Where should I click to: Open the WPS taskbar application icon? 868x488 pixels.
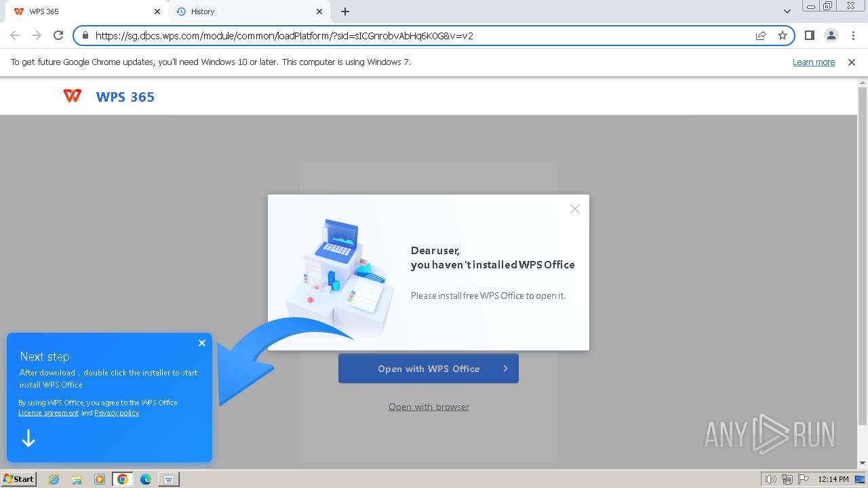pyautogui.click(x=169, y=479)
